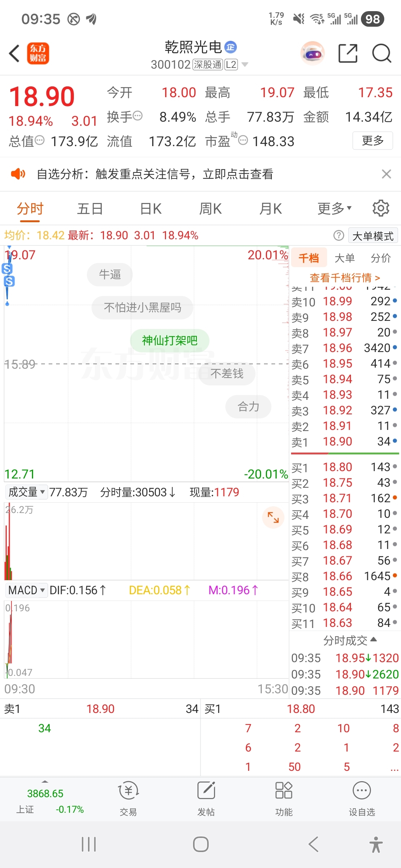Tap the 不差钱 comment bubble

pos(227,374)
